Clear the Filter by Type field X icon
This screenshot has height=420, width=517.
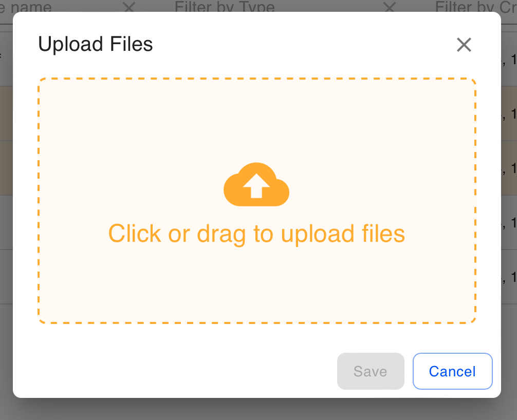[x=390, y=7]
